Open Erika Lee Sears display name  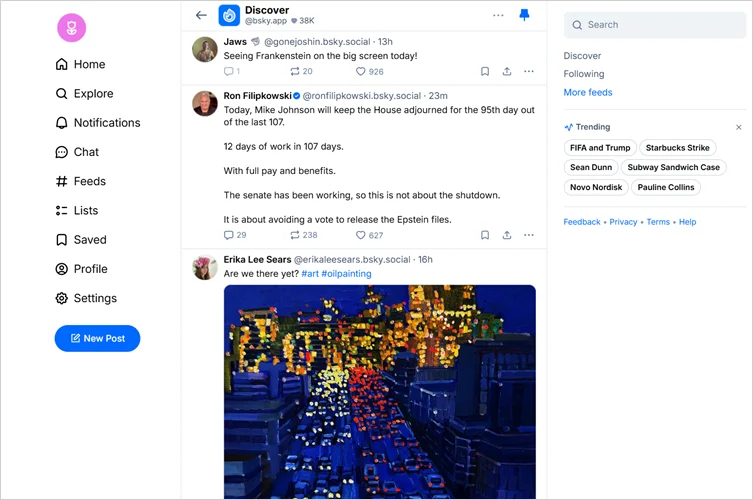click(257, 260)
